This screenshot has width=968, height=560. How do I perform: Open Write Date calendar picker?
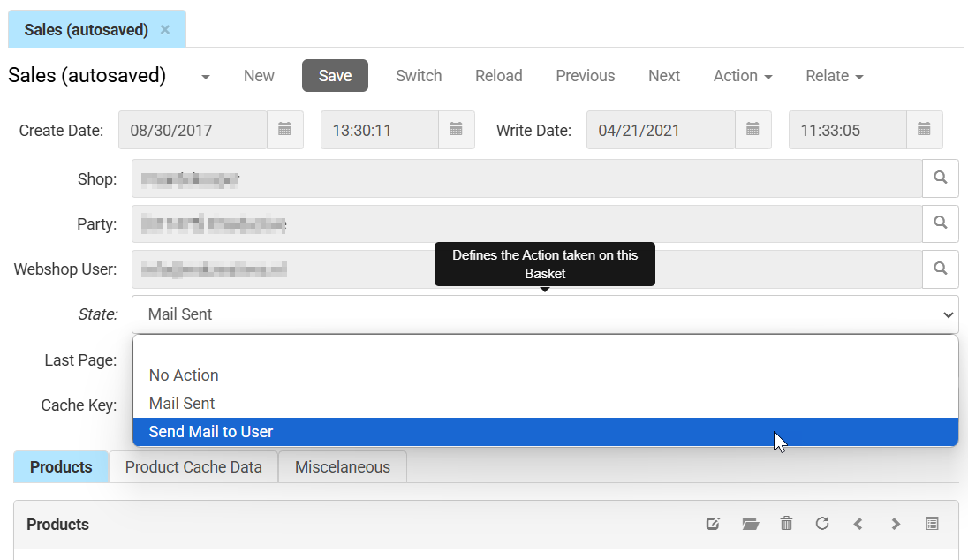(x=752, y=130)
